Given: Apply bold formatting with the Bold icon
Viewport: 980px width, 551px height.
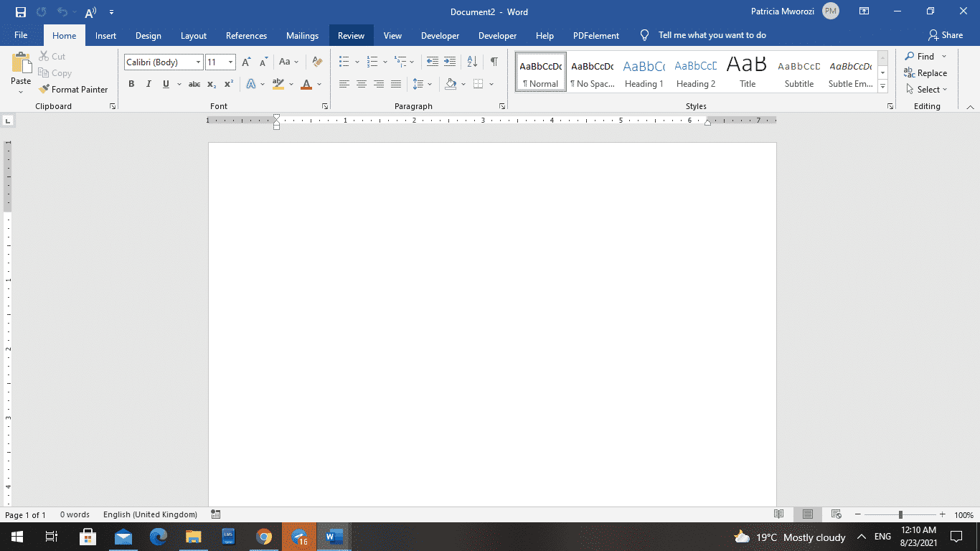Looking at the screenshot, I should coord(131,84).
